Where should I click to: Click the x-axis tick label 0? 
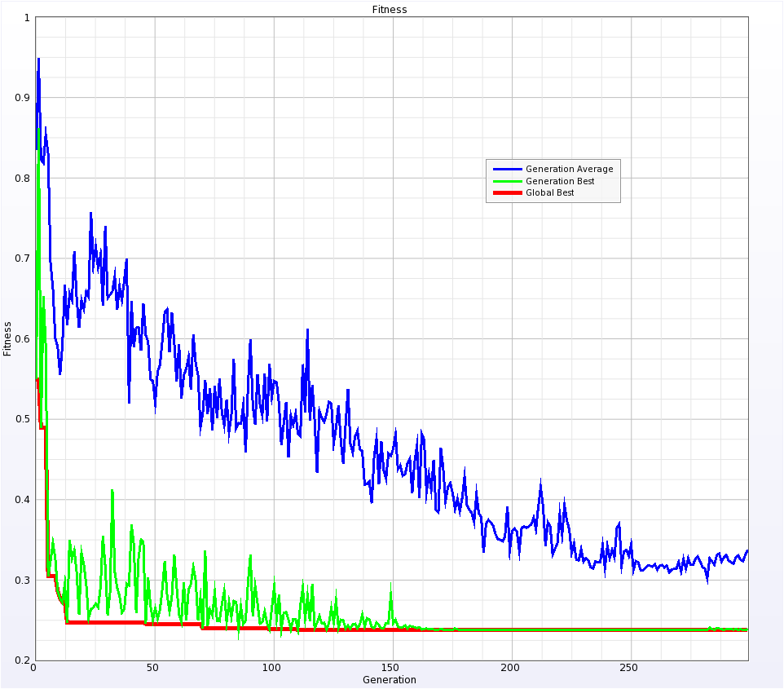pyautogui.click(x=33, y=668)
